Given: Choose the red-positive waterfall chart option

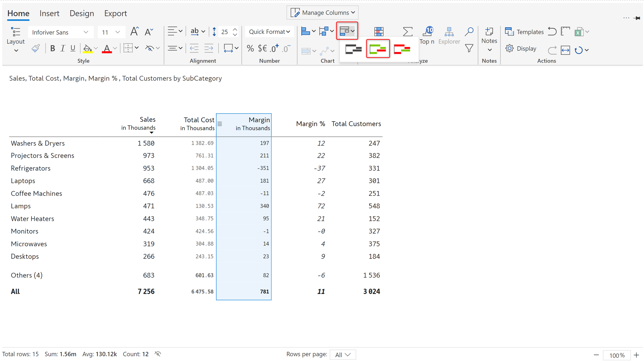Looking at the screenshot, I should (402, 49).
